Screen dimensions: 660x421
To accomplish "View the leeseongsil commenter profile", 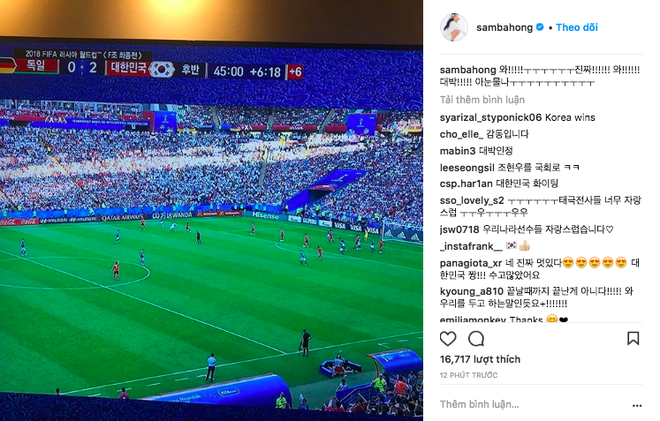I will point(467,168).
